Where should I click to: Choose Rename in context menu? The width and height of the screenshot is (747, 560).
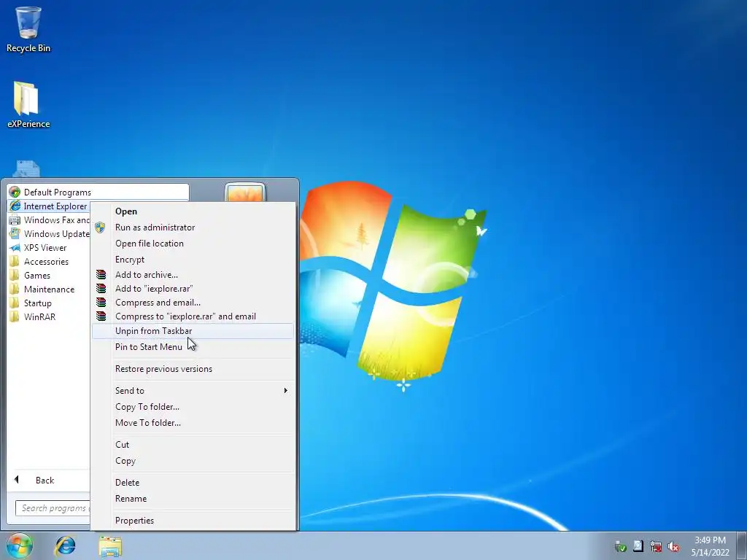point(193,499)
